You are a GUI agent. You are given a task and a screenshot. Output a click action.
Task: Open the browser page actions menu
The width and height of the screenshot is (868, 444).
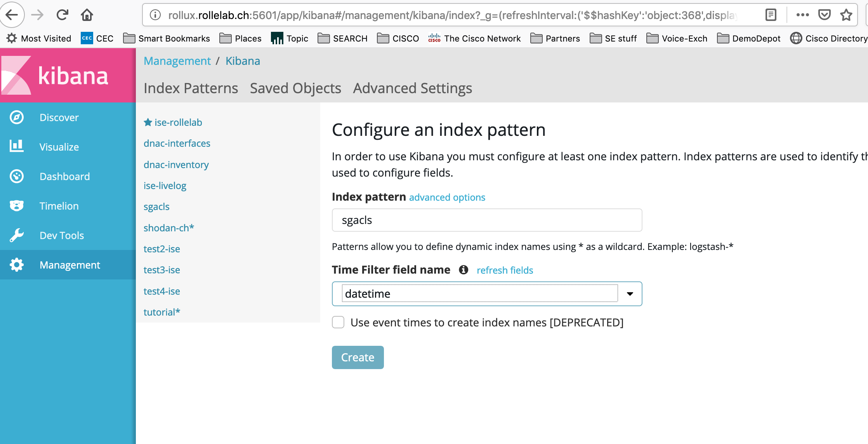[x=802, y=15]
